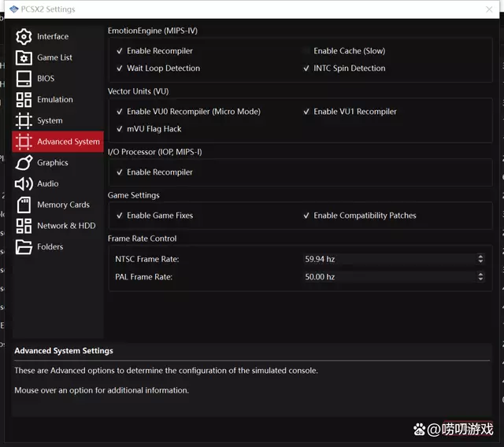Screen dimensions: 504x447
Task: Decrease PAL Frame Rate with down arrow
Action: point(480,279)
